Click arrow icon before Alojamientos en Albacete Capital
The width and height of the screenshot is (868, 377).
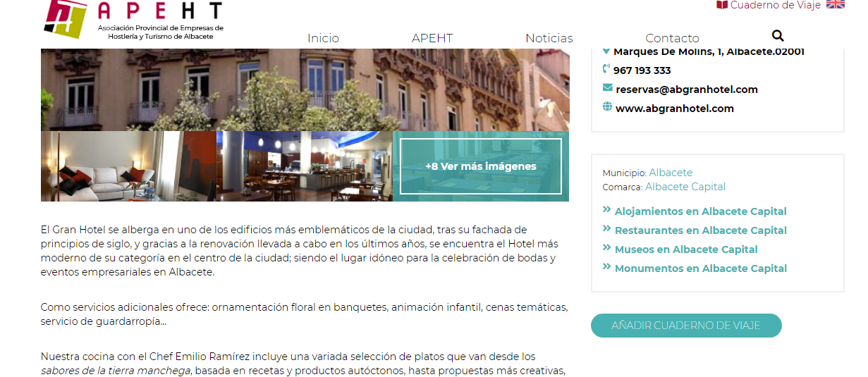(606, 209)
